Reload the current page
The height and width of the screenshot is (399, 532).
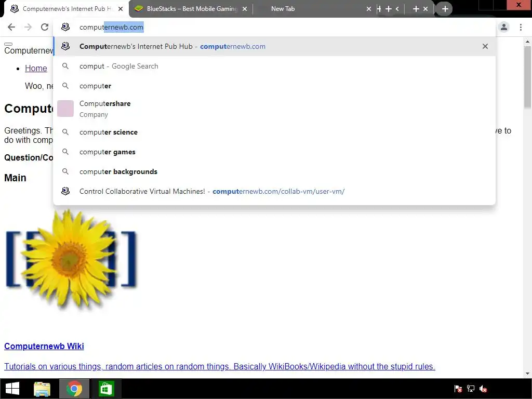pyautogui.click(x=45, y=27)
